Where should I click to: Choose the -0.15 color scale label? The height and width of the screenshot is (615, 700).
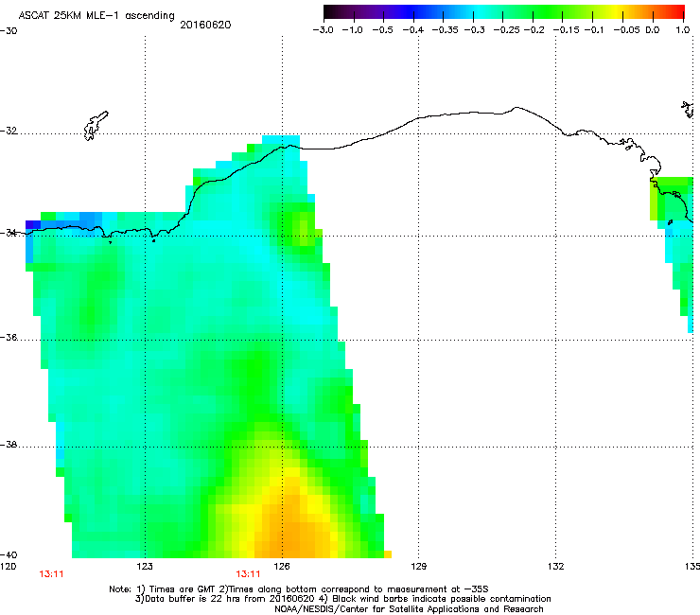566,30
